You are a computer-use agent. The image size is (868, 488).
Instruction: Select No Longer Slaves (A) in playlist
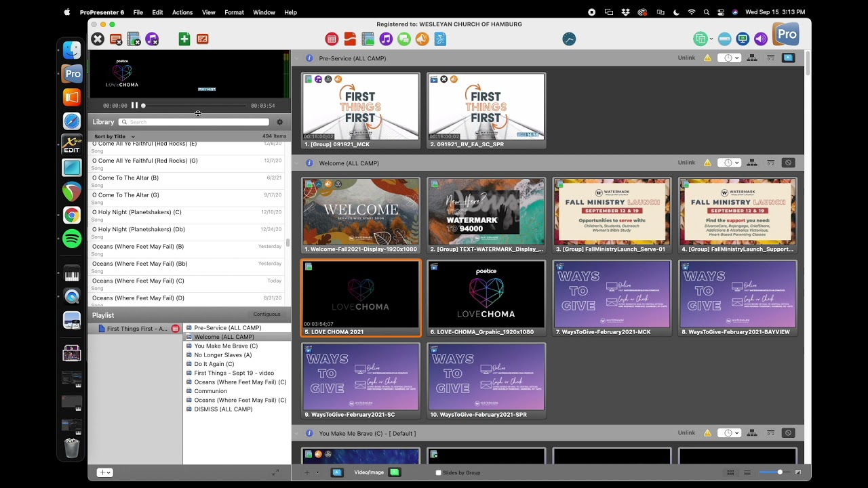pos(223,354)
